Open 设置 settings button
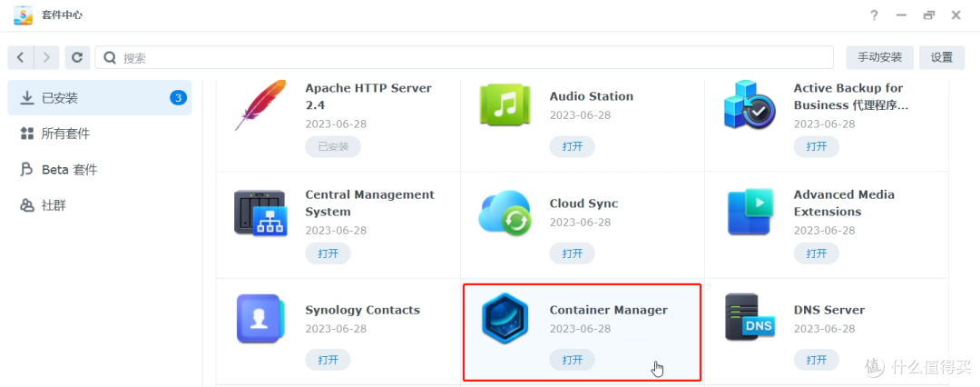 [x=941, y=57]
